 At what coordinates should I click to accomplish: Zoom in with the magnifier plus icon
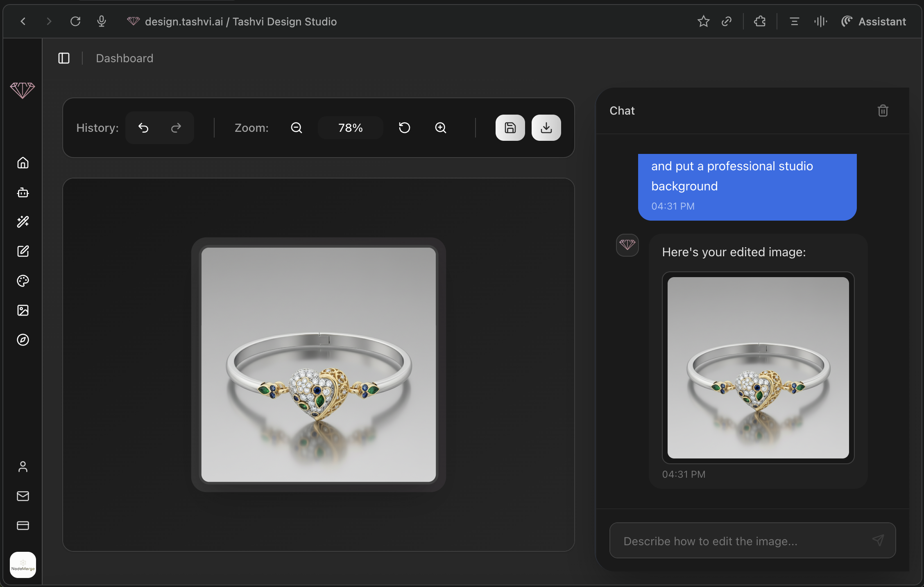click(x=441, y=128)
